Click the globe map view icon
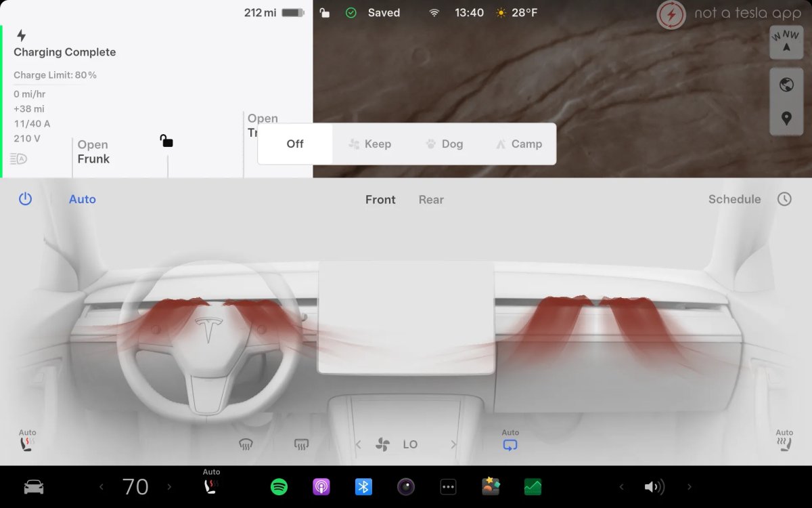The height and width of the screenshot is (508, 812). (786, 85)
